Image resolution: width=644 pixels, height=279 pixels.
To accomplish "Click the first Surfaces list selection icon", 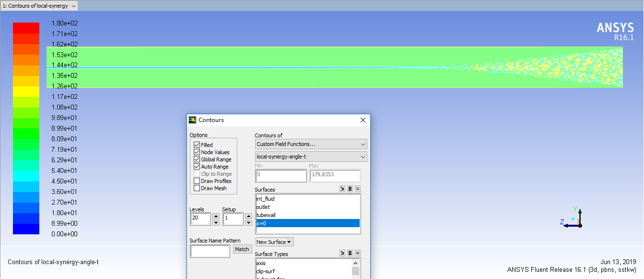I will pos(342,189).
